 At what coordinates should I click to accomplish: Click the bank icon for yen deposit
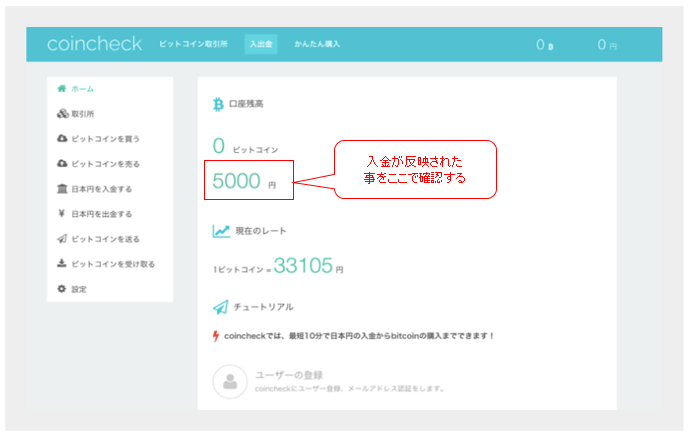[x=62, y=189]
